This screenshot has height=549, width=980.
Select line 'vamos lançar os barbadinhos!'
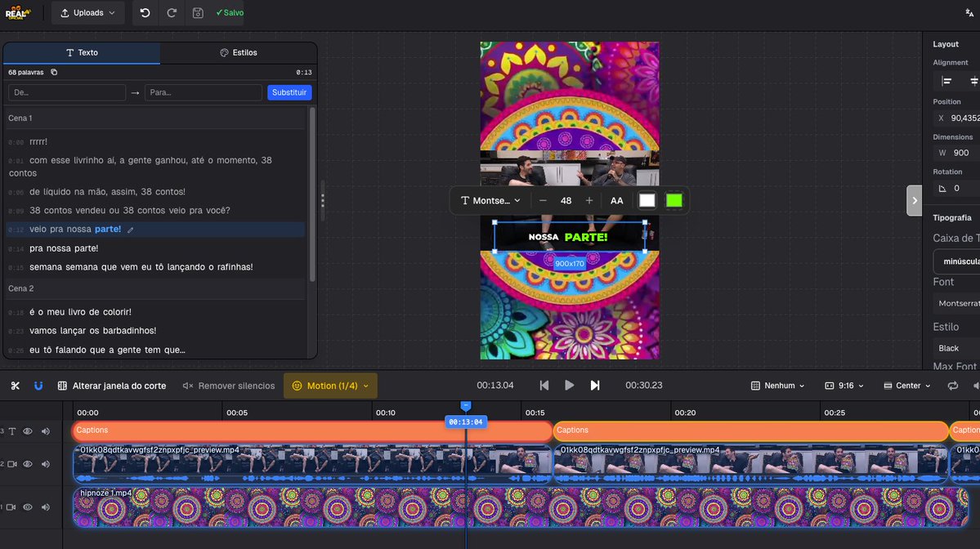coord(92,330)
